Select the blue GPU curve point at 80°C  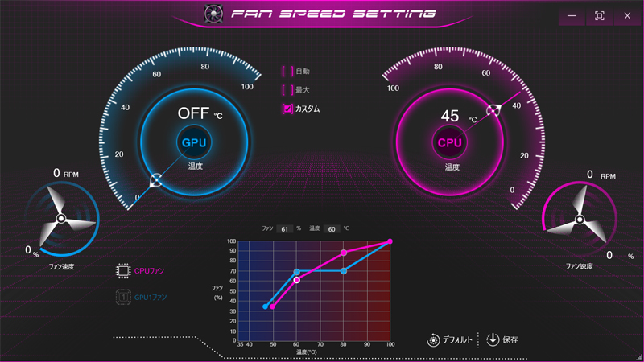point(344,271)
